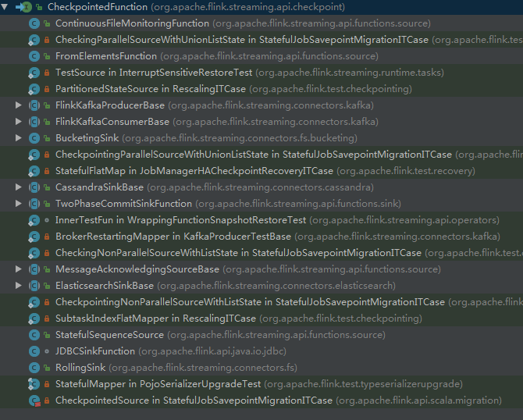This screenshot has width=523, height=420.
Task: Click the abstract class icon of FlinkKafkaProducerBase
Action: click(x=34, y=105)
